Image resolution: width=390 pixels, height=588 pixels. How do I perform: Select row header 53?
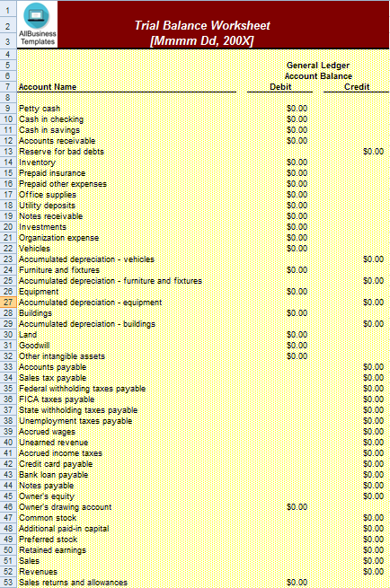[8, 583]
